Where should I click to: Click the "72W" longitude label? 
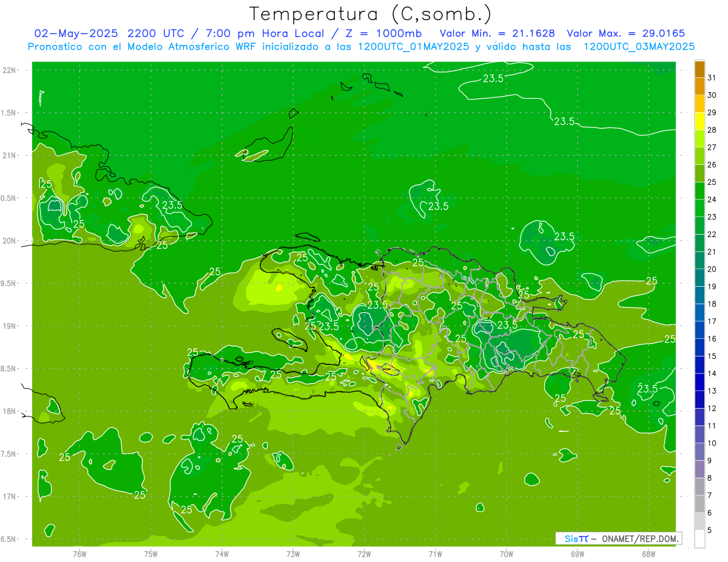[x=364, y=554]
